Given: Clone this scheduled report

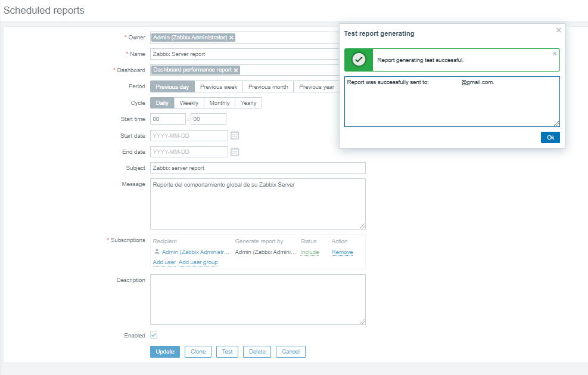Looking at the screenshot, I should click(x=198, y=352).
